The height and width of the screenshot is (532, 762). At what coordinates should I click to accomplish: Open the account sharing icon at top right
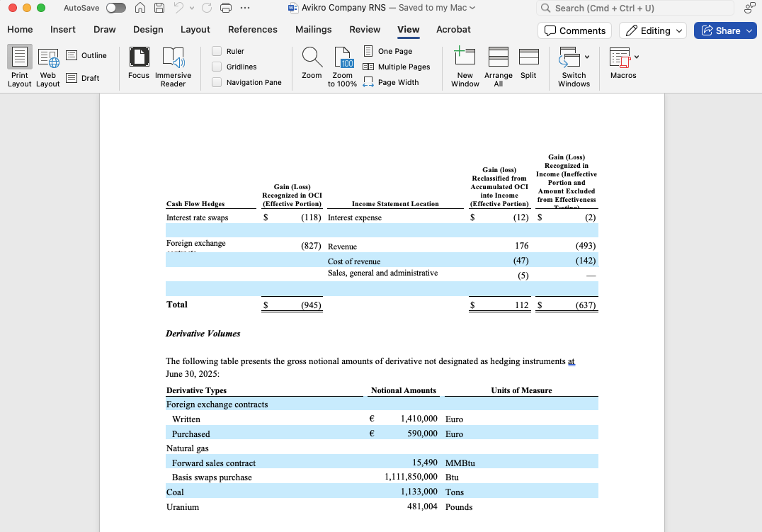point(749,8)
